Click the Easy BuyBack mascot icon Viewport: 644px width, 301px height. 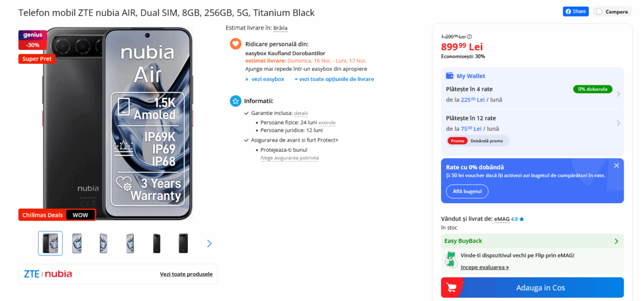pyautogui.click(x=451, y=259)
